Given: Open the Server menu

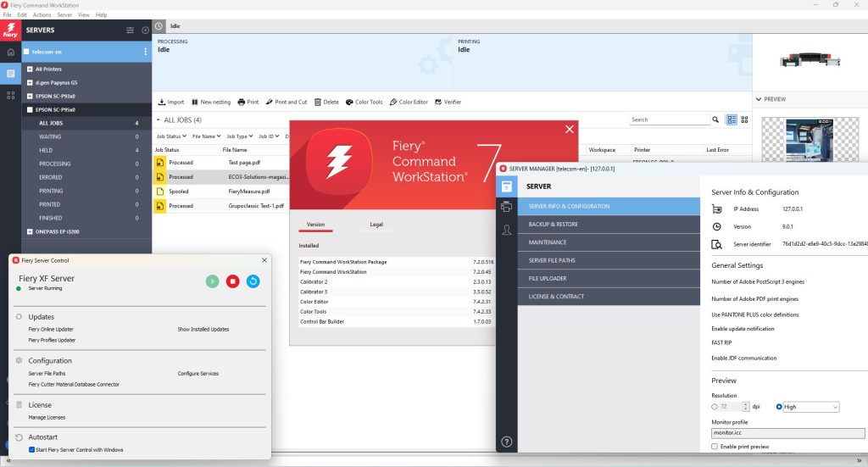Looking at the screenshot, I should coord(64,15).
